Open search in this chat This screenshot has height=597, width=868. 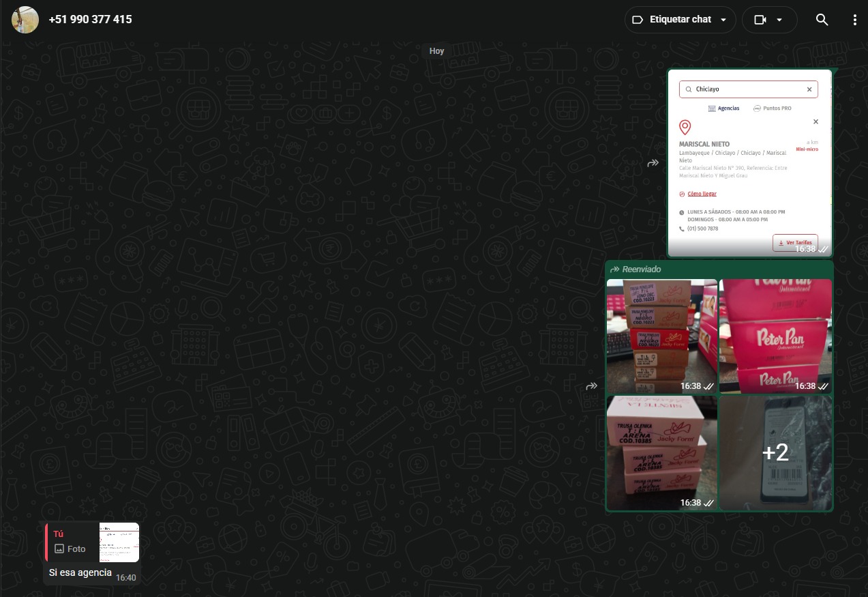(822, 20)
